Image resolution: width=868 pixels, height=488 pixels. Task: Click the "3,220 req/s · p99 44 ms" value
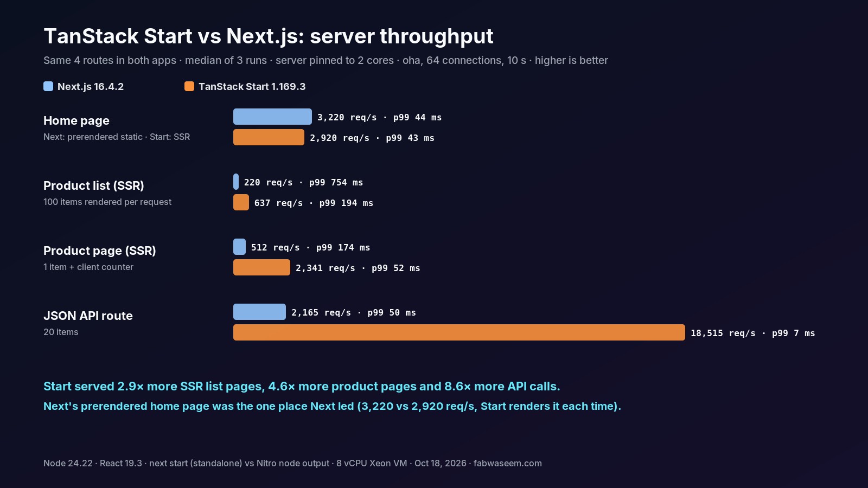[x=380, y=117]
